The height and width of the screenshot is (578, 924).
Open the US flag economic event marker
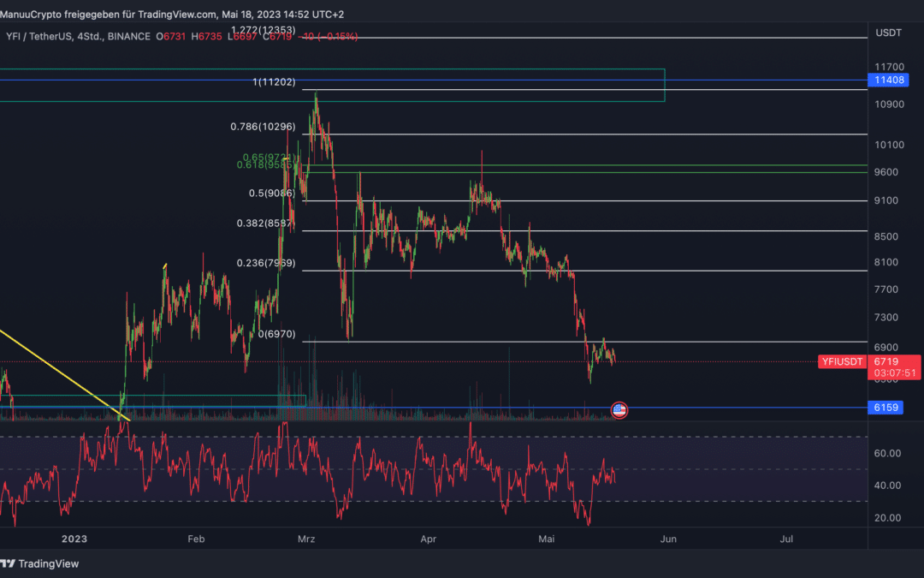click(619, 410)
